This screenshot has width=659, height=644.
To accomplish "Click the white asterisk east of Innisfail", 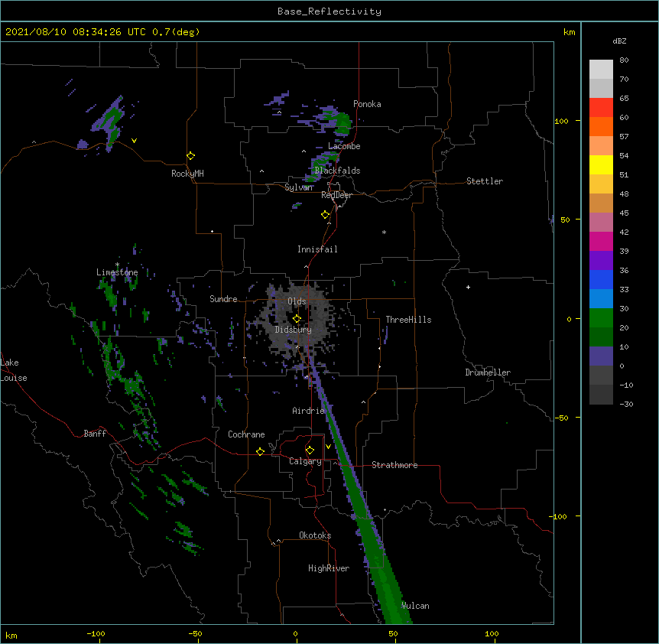I will (x=384, y=232).
